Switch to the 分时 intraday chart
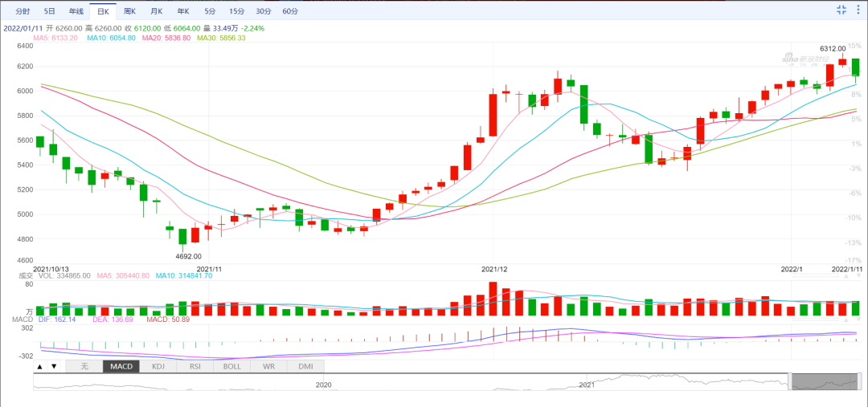Viewport: 868px width, 407px height. tap(23, 11)
